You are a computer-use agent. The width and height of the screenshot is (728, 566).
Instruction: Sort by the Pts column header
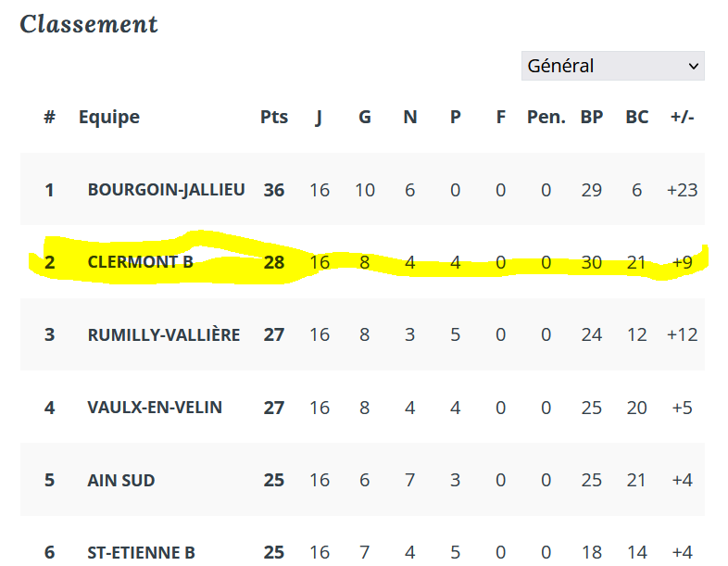274,117
